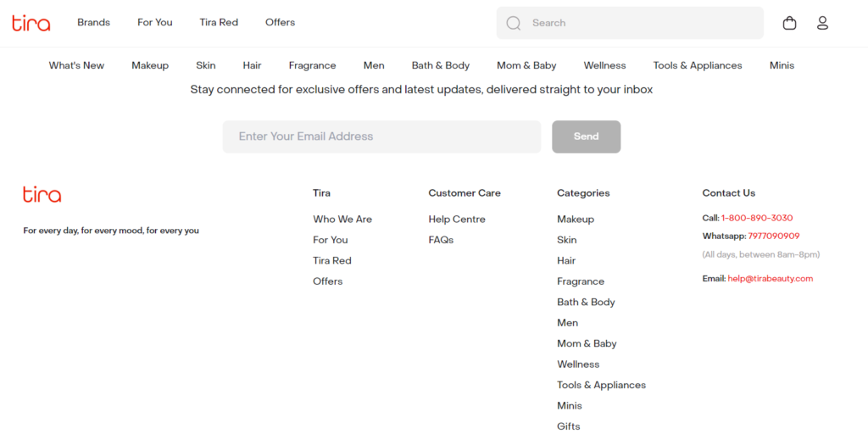The height and width of the screenshot is (445, 868).
Task: Visit the Help Centre link
Action: pyautogui.click(x=457, y=220)
